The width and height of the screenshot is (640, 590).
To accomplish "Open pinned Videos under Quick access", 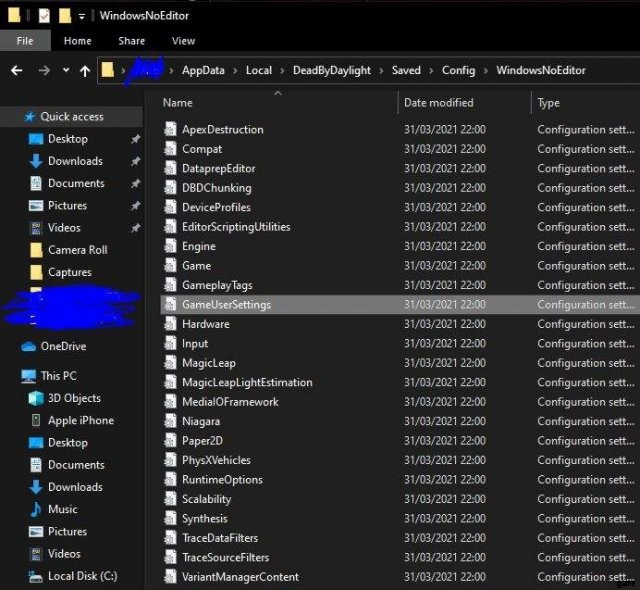I will [64, 228].
